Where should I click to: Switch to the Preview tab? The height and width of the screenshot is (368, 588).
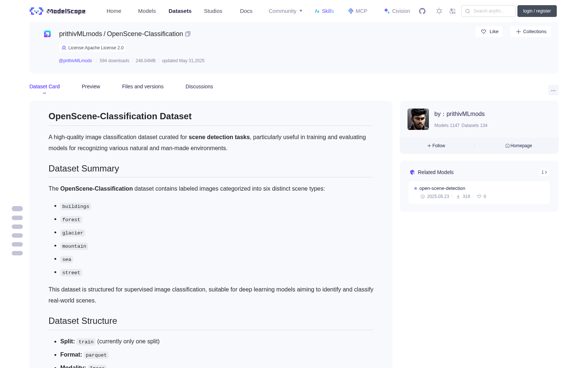click(x=91, y=86)
